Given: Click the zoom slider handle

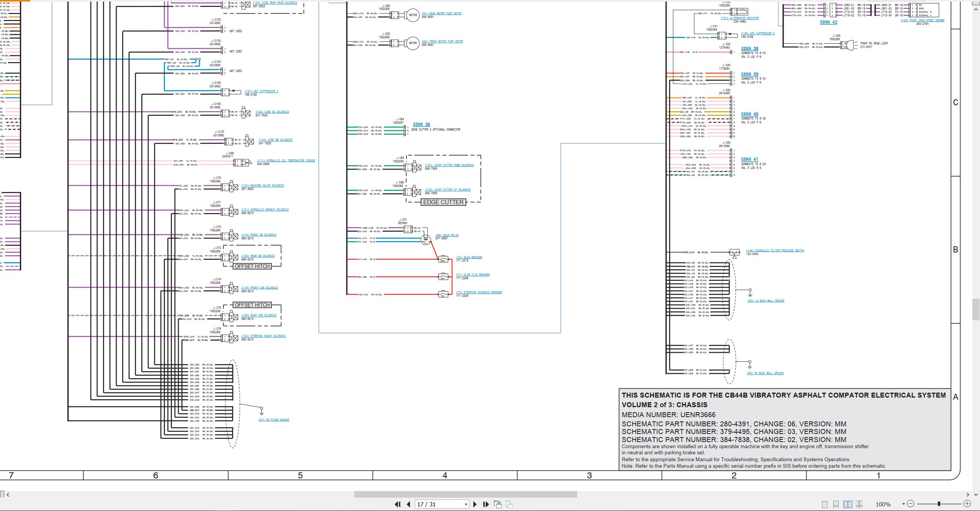Looking at the screenshot, I should [x=939, y=504].
